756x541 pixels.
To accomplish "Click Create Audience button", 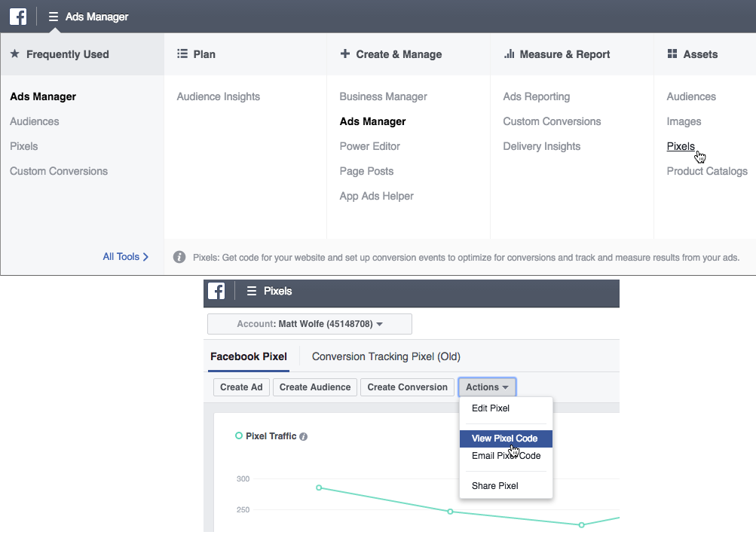I will (x=315, y=387).
